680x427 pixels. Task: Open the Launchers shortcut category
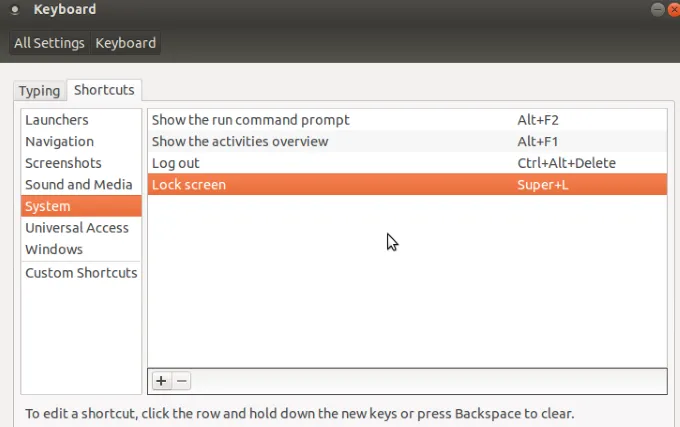pyautogui.click(x=57, y=120)
